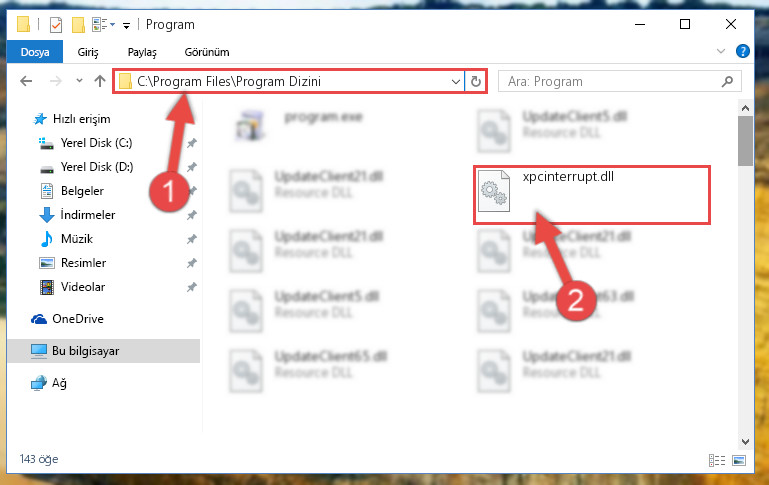Click the search magnifier icon
769x485 pixels.
tap(727, 81)
